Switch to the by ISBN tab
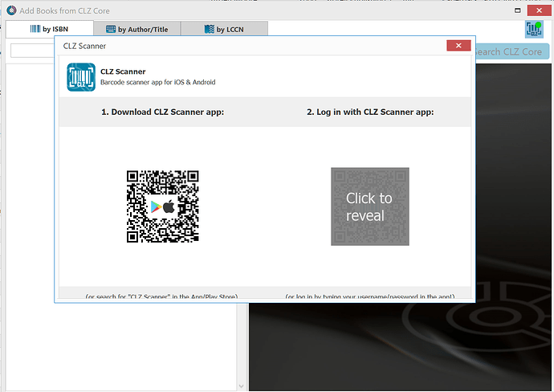Screen dimensions: 554x392 pyautogui.click(x=50, y=29)
